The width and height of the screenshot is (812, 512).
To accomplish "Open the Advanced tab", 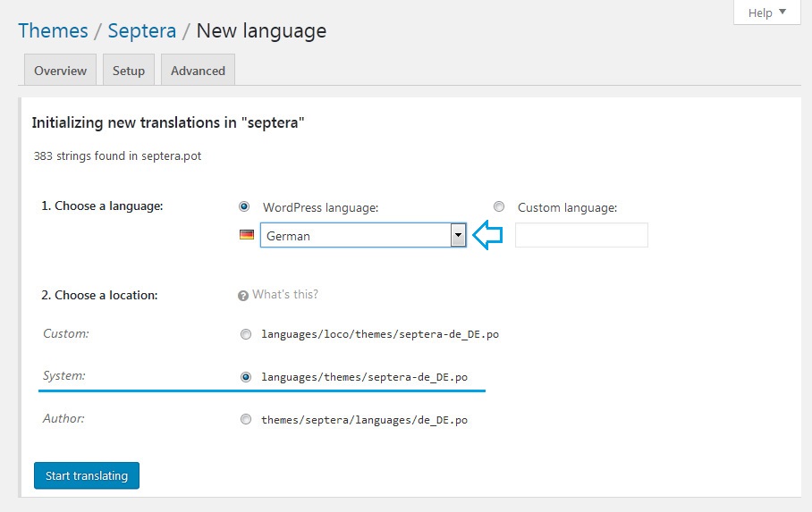I will 198,71.
